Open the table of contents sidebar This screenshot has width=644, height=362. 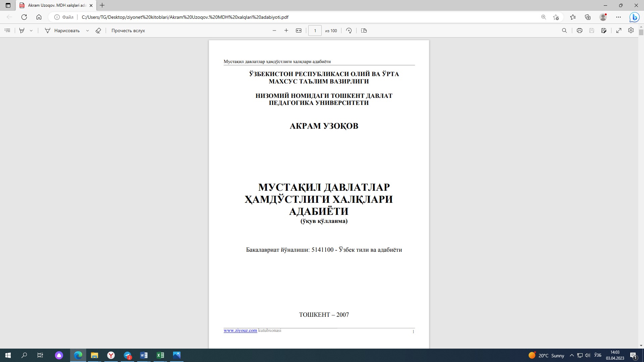point(7,31)
